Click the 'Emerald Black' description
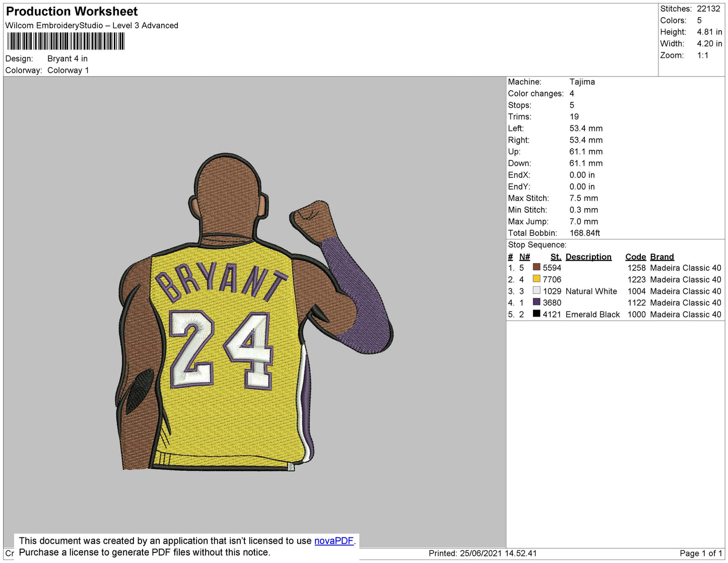Image resolution: width=728 pixels, height=563 pixels. click(x=592, y=315)
